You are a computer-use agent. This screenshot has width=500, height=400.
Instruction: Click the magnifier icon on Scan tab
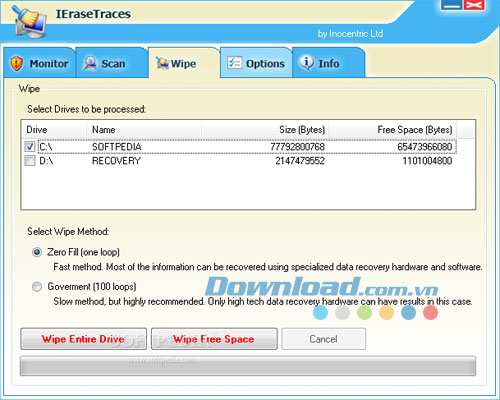click(x=90, y=63)
